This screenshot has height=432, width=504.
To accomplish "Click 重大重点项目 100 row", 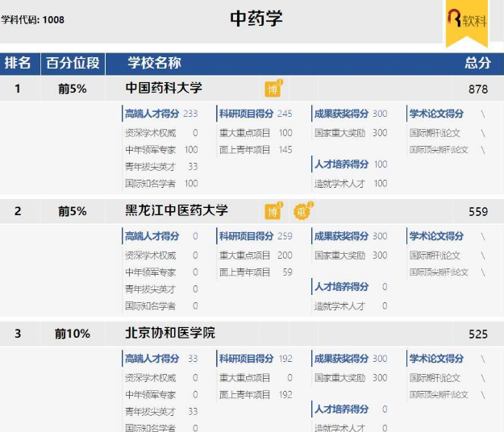I will [x=256, y=133].
